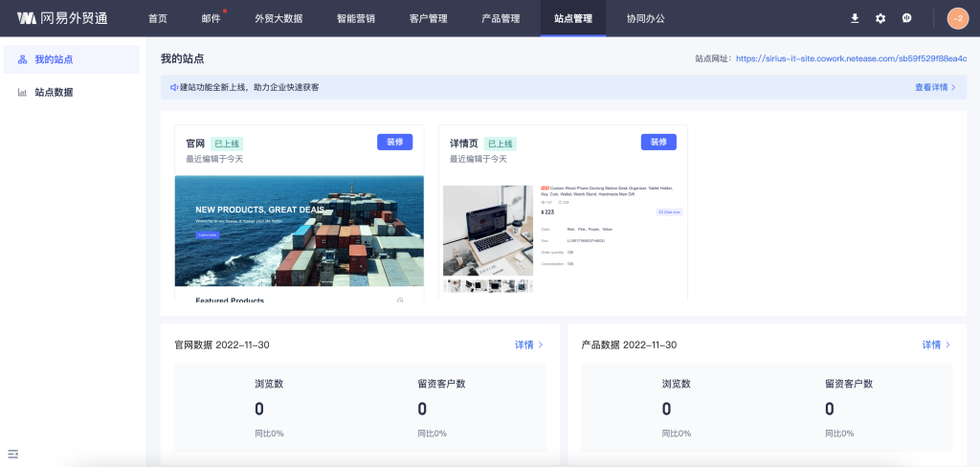Click 最近编辑于今天 under 详情页
The width and height of the screenshot is (980, 467).
[x=479, y=159]
